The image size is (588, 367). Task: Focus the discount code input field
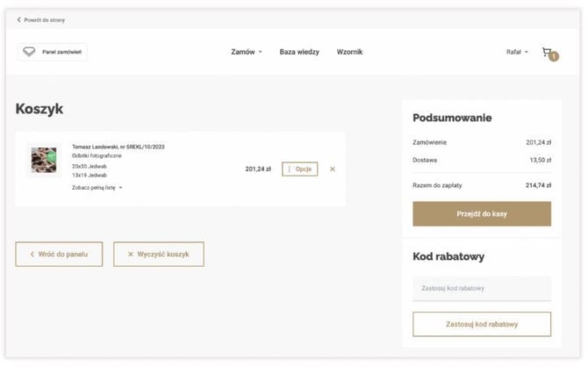[x=482, y=289]
